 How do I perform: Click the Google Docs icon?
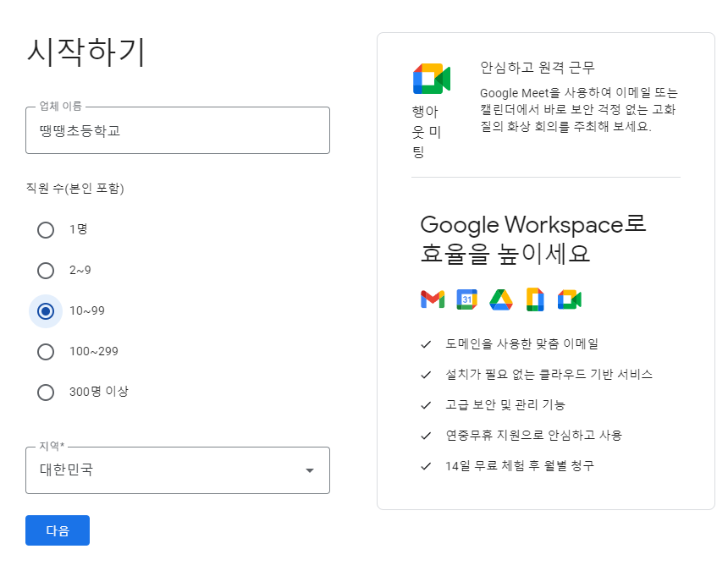click(535, 299)
